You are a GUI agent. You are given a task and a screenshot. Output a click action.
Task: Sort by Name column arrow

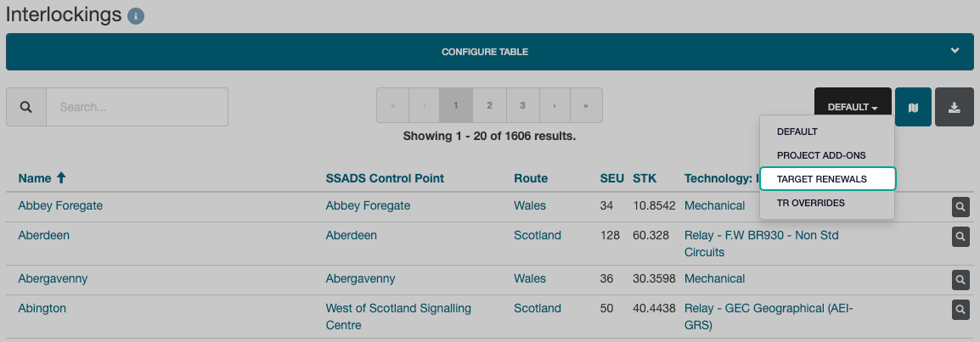click(61, 178)
